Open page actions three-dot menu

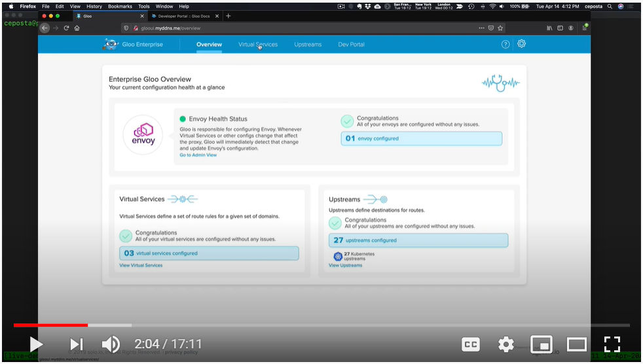pyautogui.click(x=481, y=28)
